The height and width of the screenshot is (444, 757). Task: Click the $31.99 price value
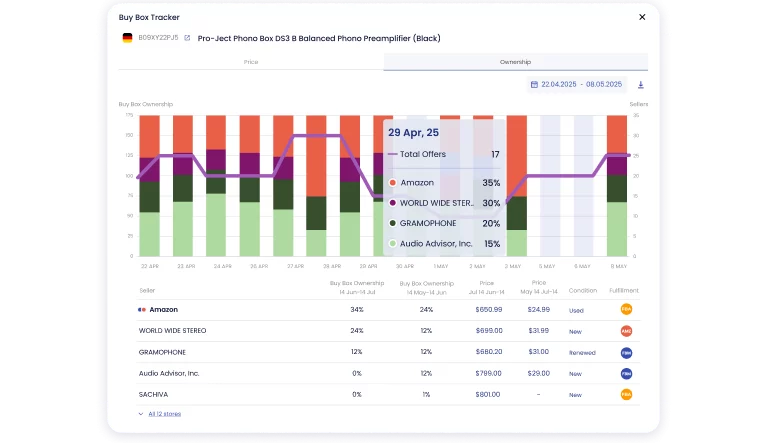click(538, 331)
